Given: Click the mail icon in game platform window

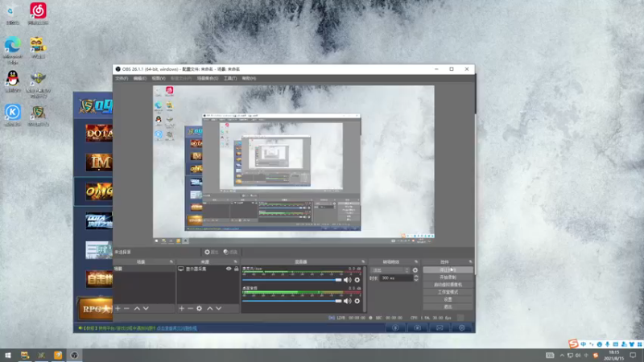Looking at the screenshot, I should [440, 328].
